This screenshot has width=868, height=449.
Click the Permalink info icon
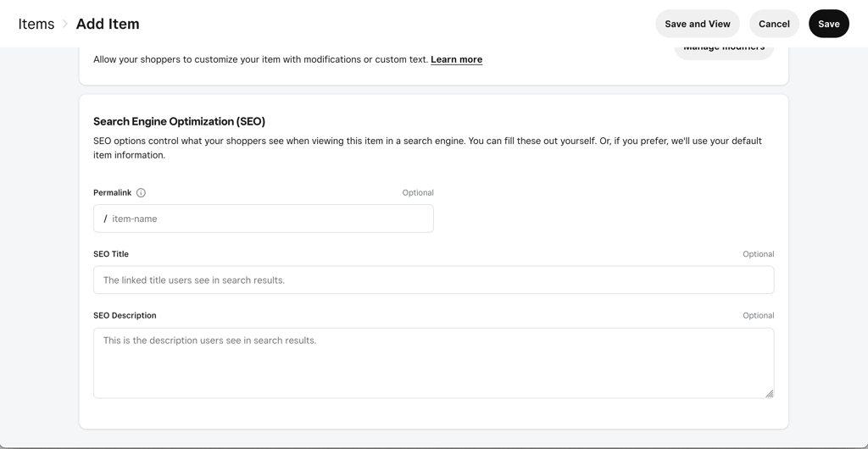(x=142, y=193)
